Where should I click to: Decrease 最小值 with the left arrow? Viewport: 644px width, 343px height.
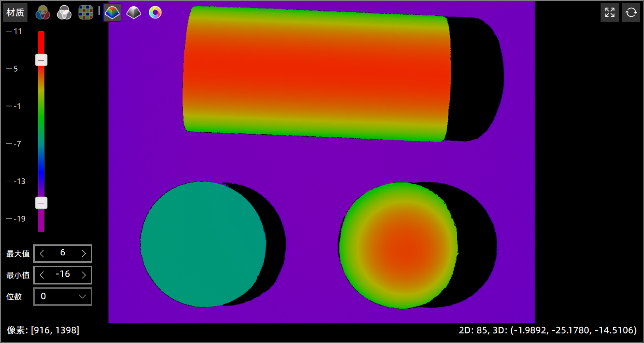pos(42,275)
